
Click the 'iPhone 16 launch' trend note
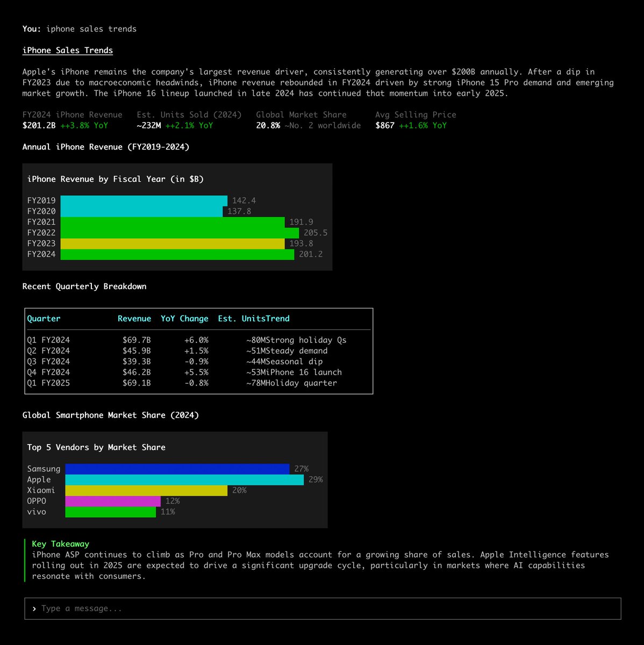pos(304,372)
